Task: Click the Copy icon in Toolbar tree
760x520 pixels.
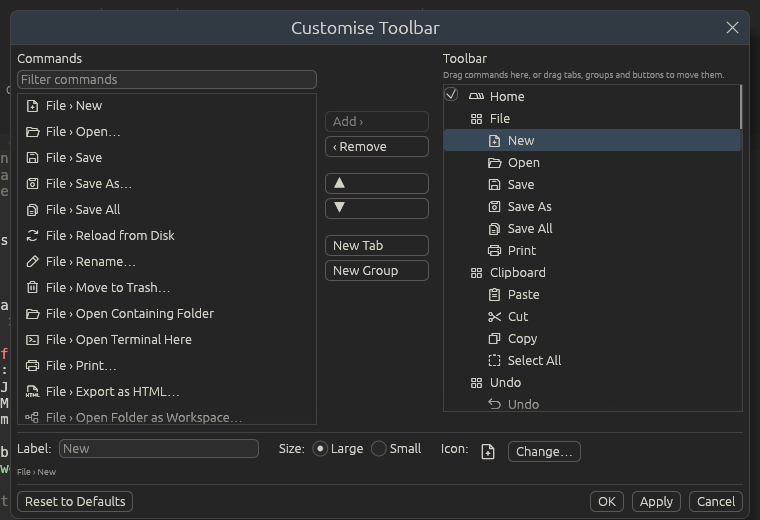Action: pos(494,339)
